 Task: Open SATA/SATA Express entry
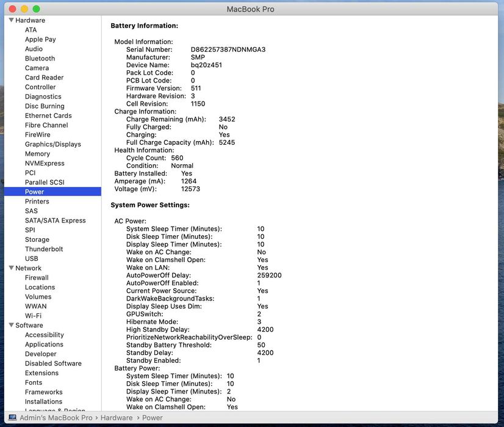coord(56,221)
